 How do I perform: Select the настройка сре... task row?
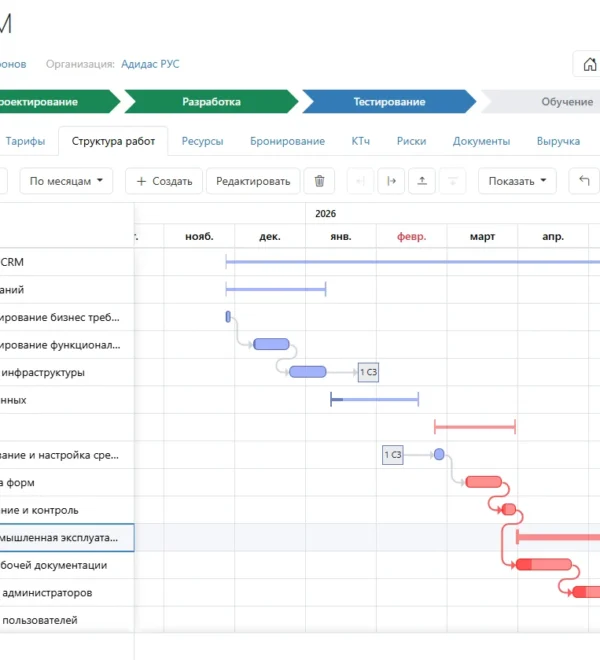tap(67, 455)
